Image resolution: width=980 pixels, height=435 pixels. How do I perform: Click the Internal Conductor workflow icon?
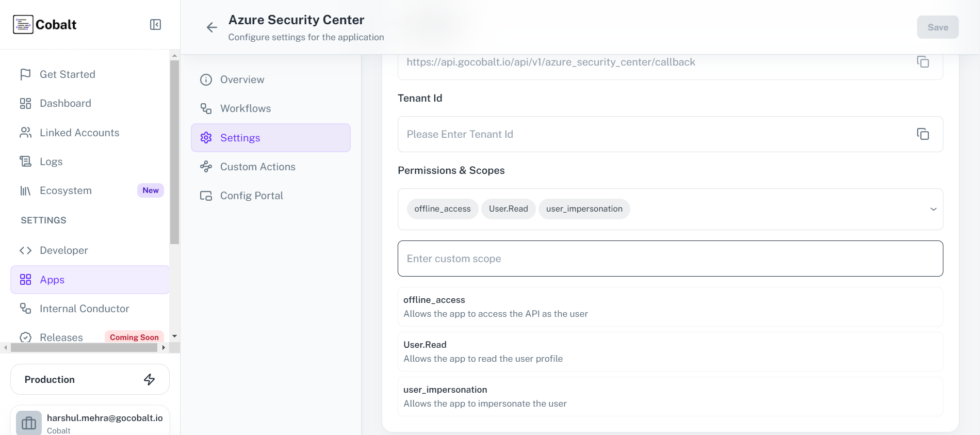25,309
